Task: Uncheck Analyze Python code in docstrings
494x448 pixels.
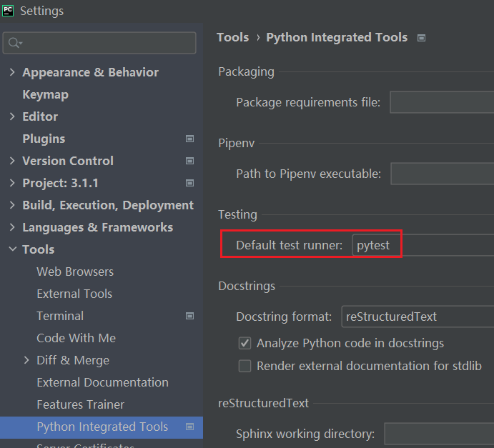Action: tap(244, 343)
